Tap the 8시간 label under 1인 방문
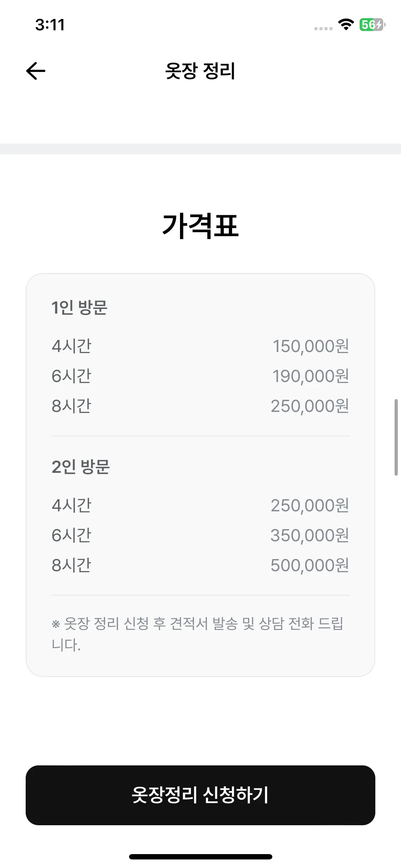Viewport: 401px width, 868px height. tap(71, 406)
